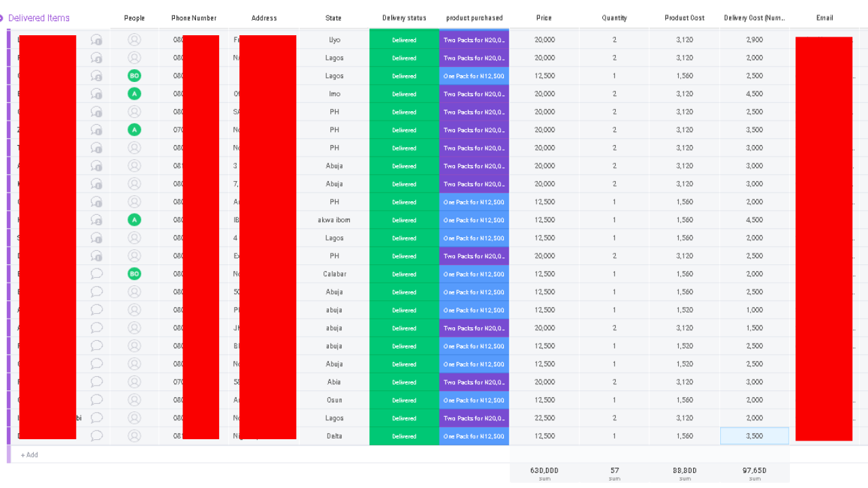Open the conversation icon in the Abia row

tap(96, 382)
